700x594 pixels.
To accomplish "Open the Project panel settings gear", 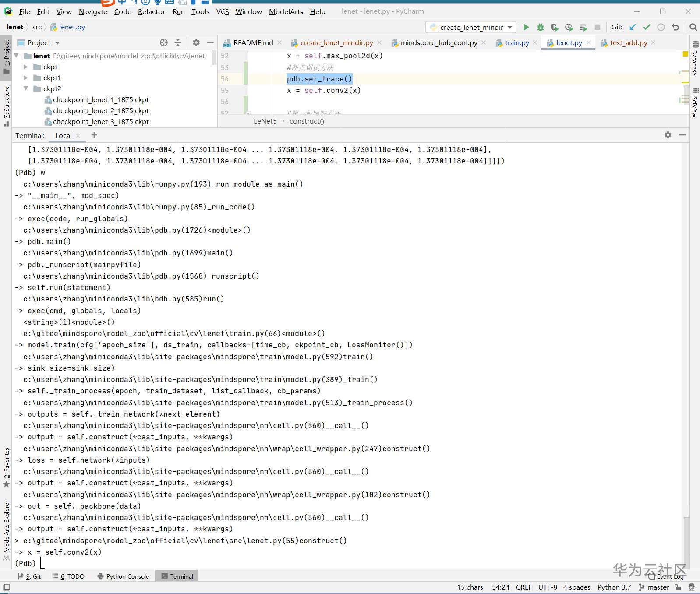I will coord(196,42).
